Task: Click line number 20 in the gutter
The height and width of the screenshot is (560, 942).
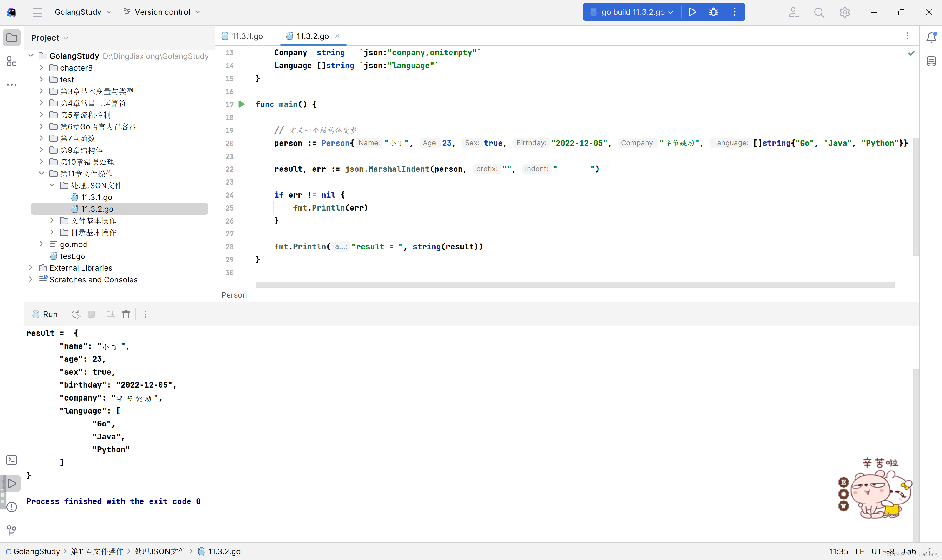Action: (x=229, y=143)
